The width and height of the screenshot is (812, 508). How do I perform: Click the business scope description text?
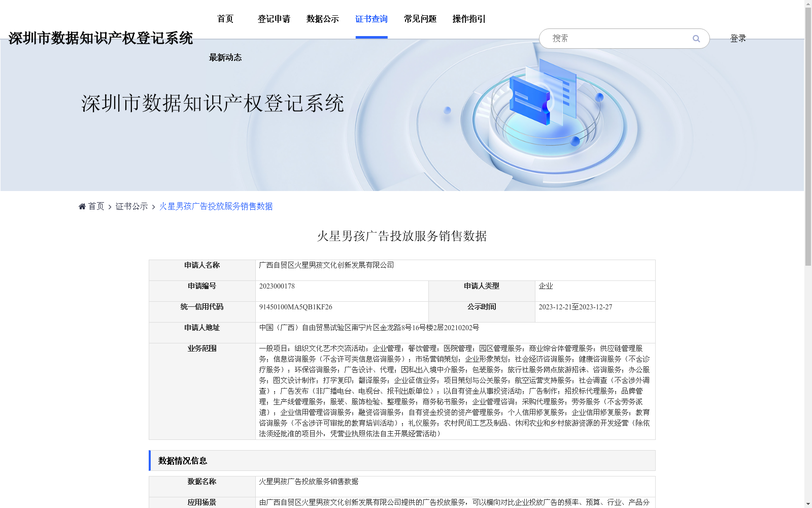(x=454, y=391)
